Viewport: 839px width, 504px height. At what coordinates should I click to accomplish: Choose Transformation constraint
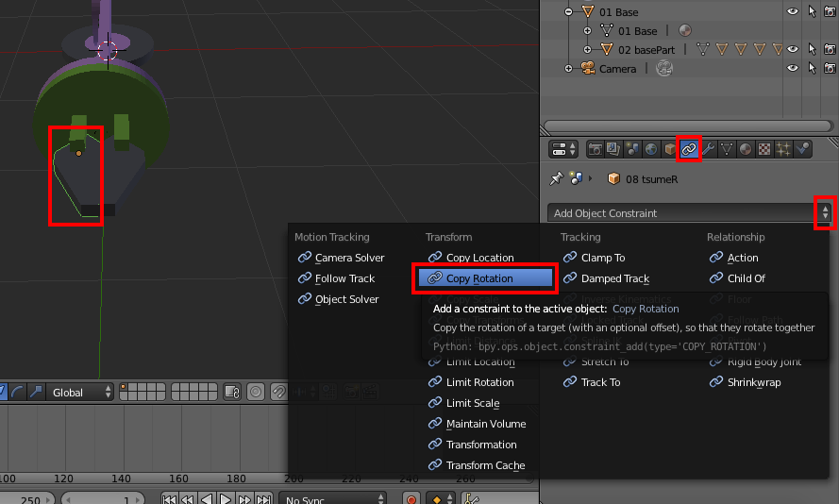[x=473, y=445]
